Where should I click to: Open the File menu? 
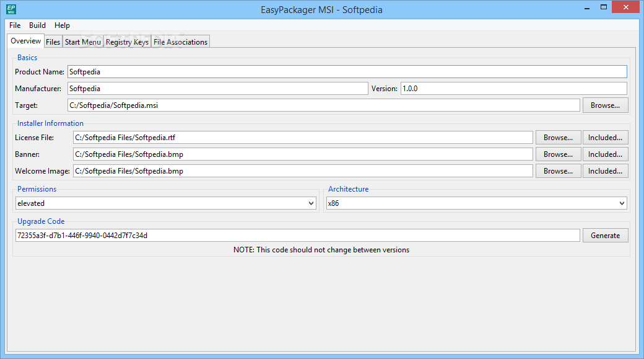15,25
